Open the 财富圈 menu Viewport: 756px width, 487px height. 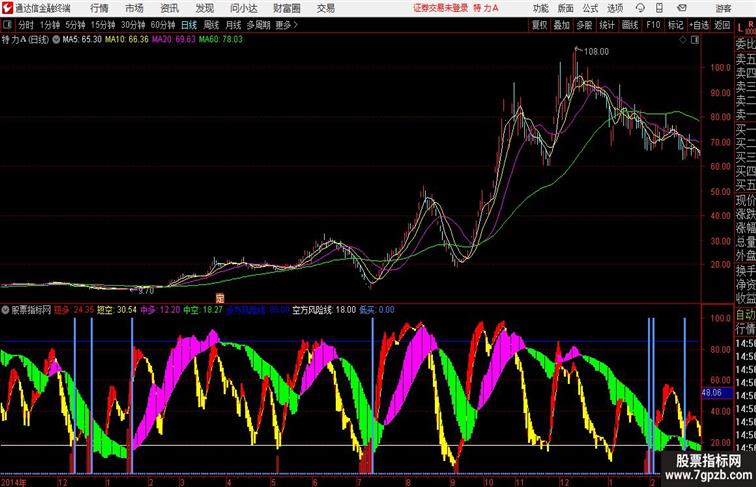(x=286, y=8)
